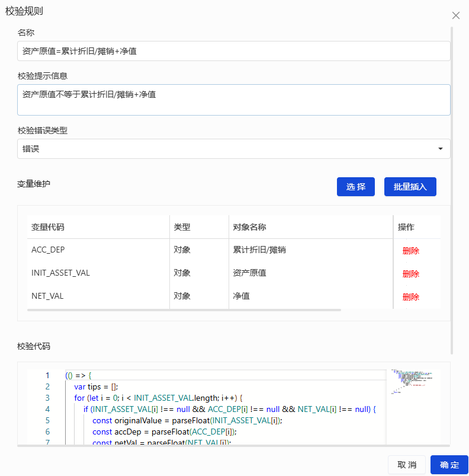
Task: Delete the NET_VAL variable row
Action: point(410,297)
